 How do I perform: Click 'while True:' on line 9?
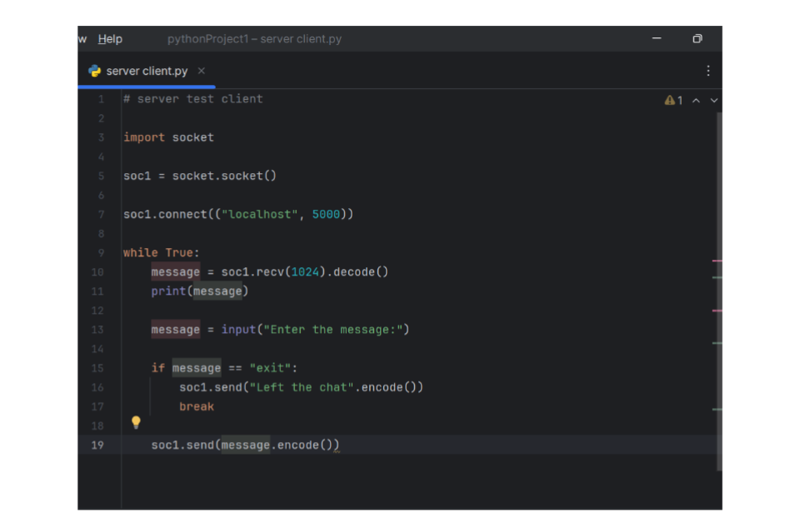[x=161, y=253]
